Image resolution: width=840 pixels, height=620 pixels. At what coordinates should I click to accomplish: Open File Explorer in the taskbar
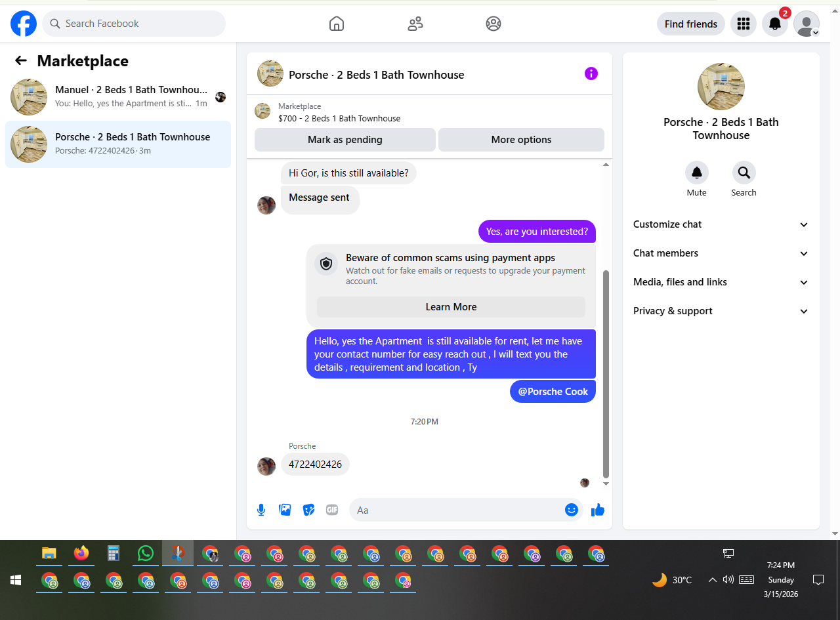tap(49, 554)
